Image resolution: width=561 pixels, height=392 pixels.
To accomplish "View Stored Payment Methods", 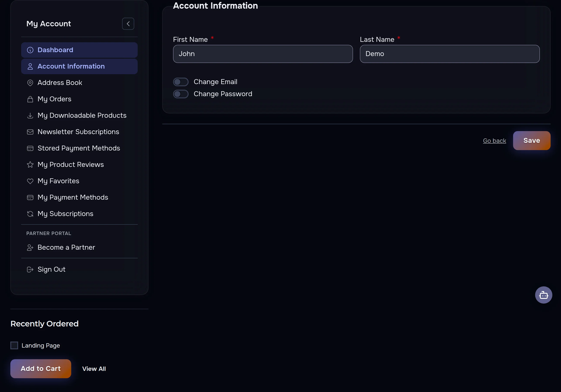I will [79, 148].
